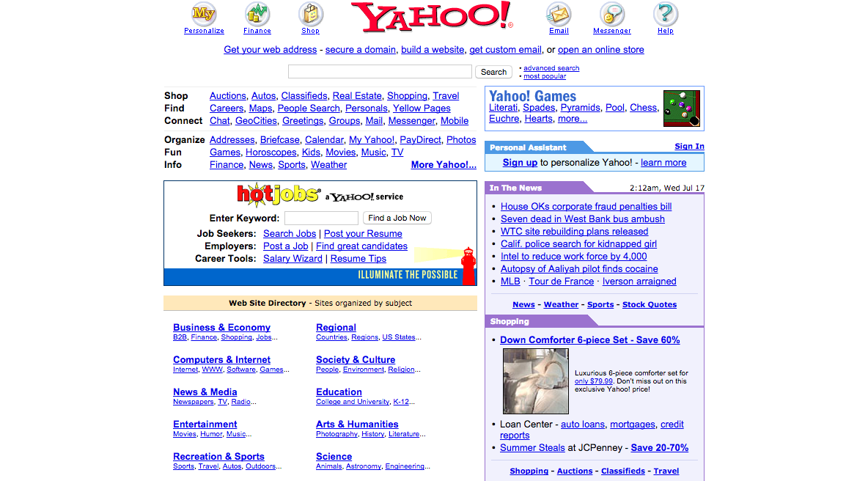Follow the secure a domain link
The image size is (868, 481).
click(x=361, y=50)
